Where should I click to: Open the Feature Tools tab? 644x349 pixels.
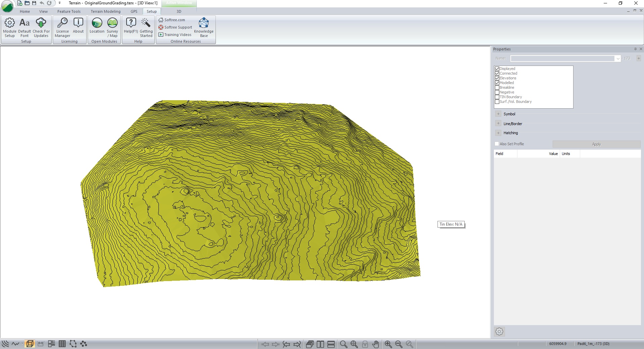pos(69,11)
